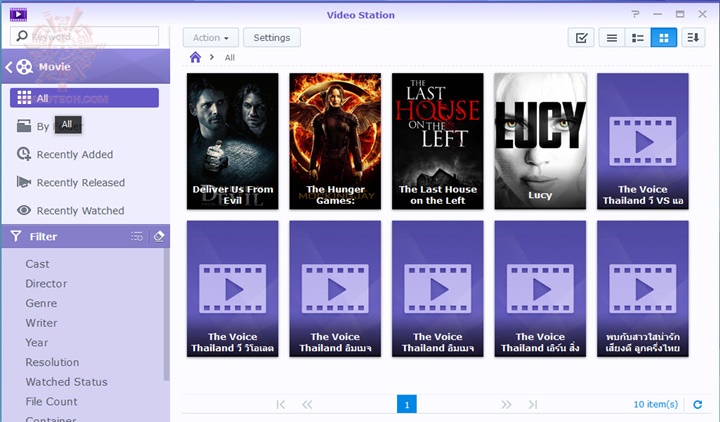
Task: Go to the Home breadcrumb icon
Action: pos(196,57)
